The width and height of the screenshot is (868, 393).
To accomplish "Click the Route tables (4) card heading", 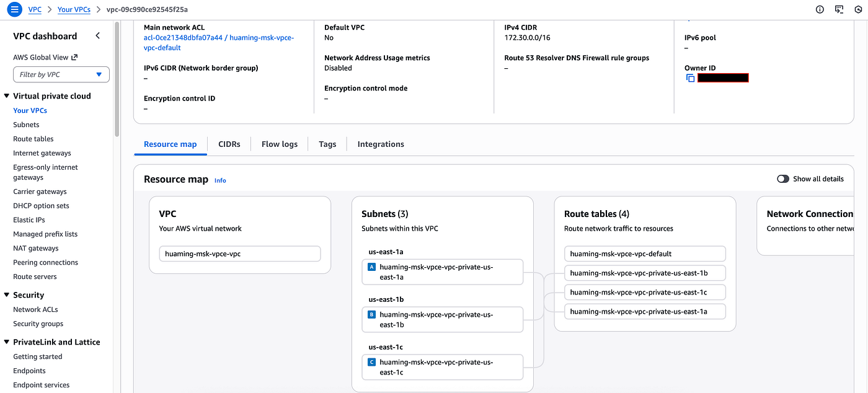I will point(596,214).
